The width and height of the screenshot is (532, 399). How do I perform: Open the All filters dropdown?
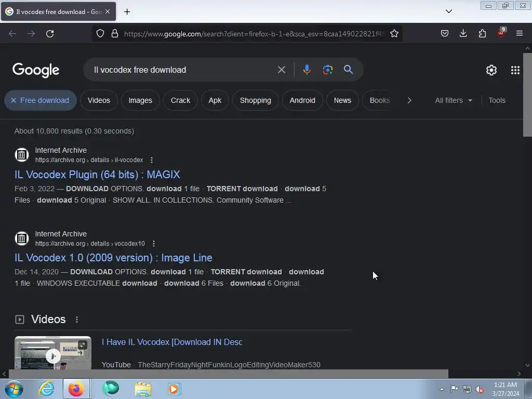[454, 100]
